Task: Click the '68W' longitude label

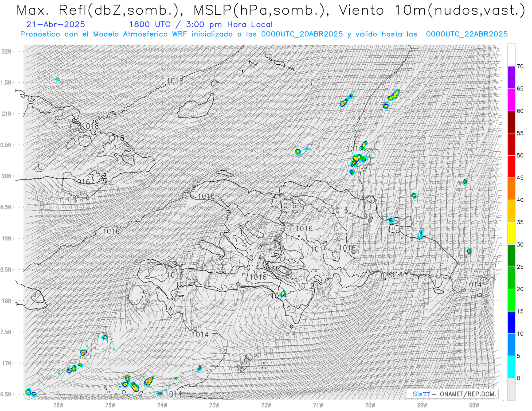Action: click(x=474, y=405)
